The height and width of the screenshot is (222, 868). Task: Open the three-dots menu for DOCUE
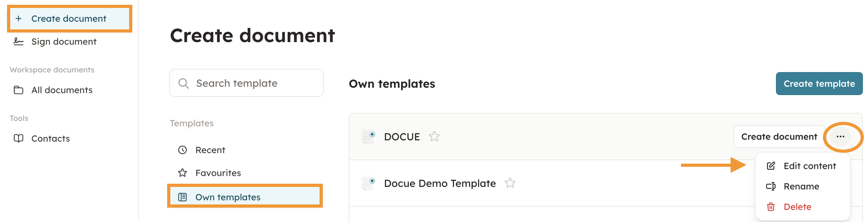tap(840, 137)
